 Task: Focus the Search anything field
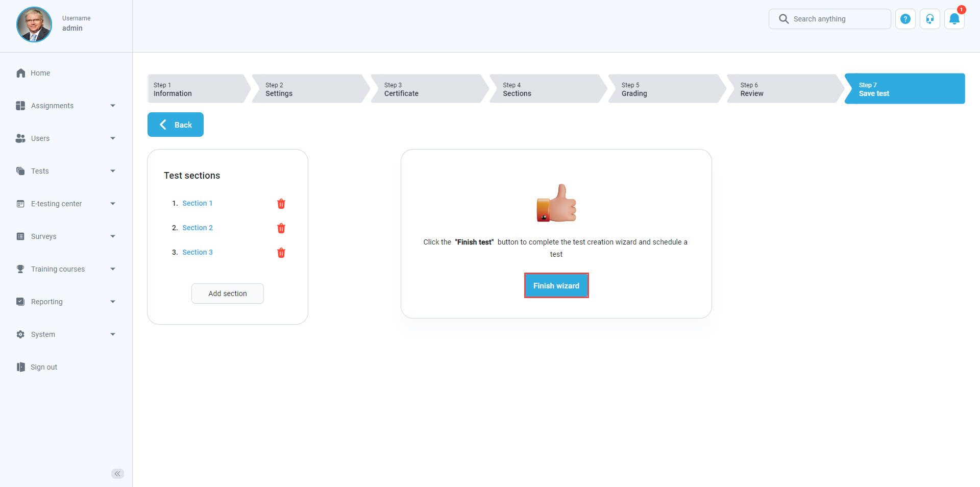tap(837, 19)
